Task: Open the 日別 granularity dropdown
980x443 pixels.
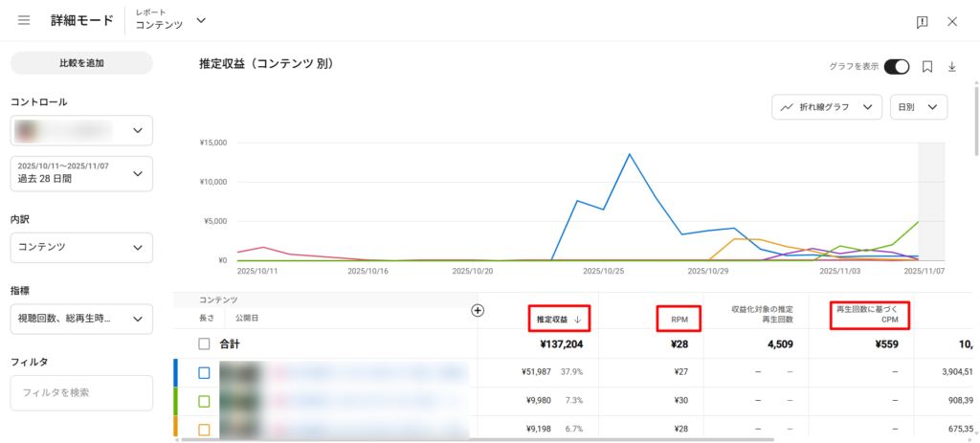Action: tap(919, 107)
